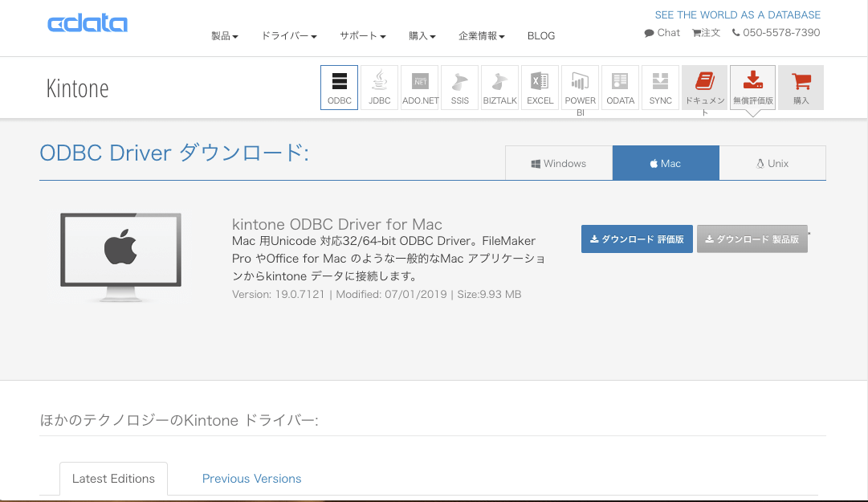This screenshot has height=502, width=868.
Task: Expand the サポート menu
Action: (363, 36)
